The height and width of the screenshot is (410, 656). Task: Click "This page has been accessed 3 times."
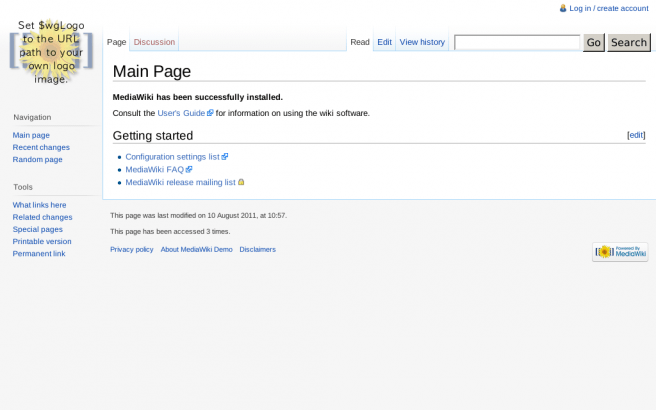(x=170, y=231)
